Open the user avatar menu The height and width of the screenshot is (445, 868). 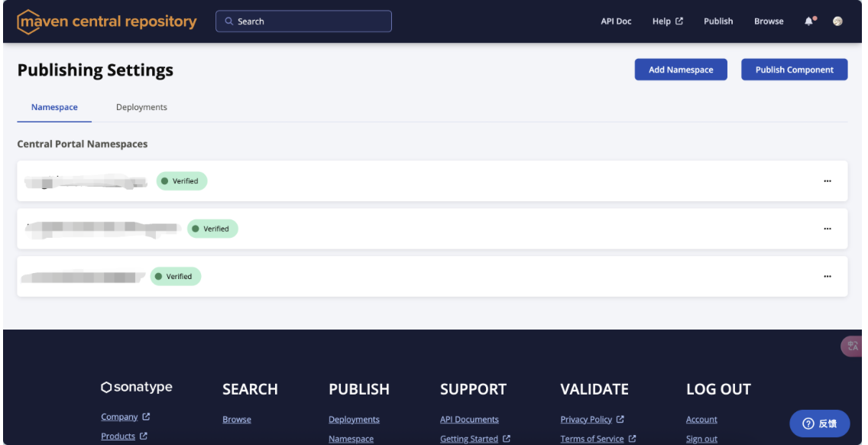tap(837, 21)
